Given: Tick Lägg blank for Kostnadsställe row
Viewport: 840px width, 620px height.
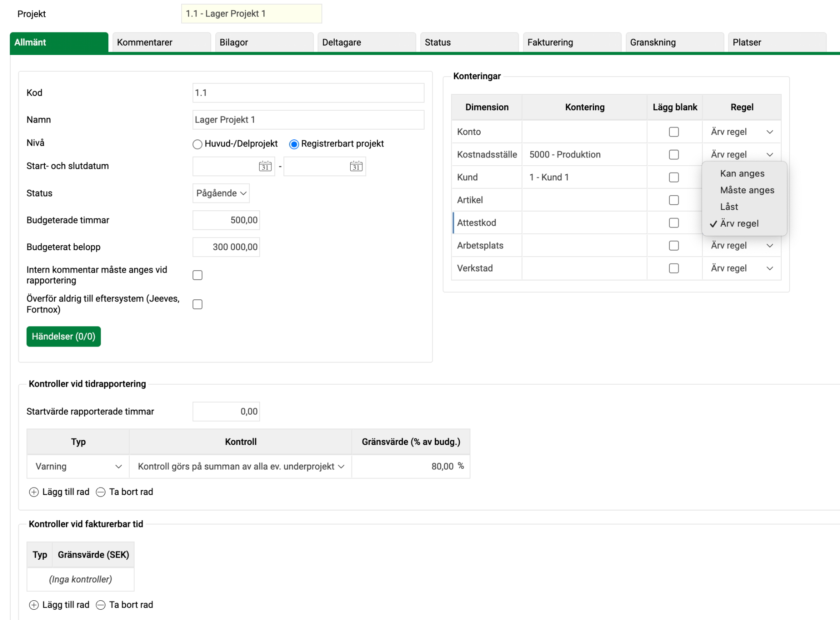Looking at the screenshot, I should click(x=674, y=155).
